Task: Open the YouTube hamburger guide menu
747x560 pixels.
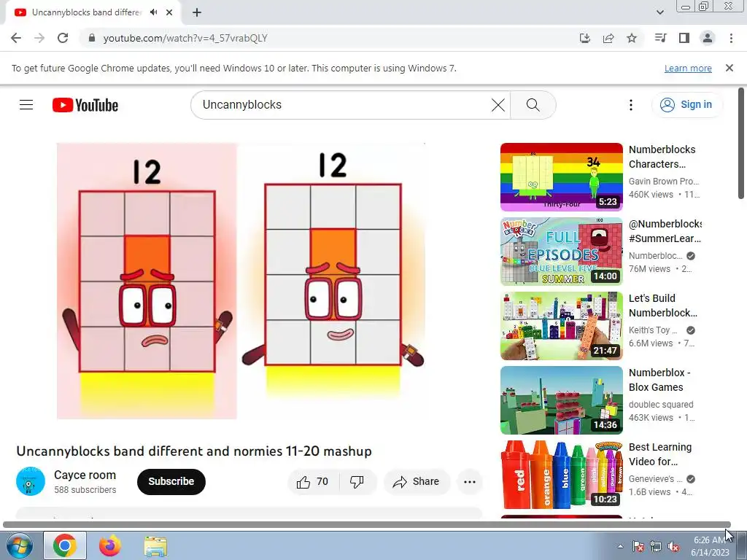Action: pos(26,105)
